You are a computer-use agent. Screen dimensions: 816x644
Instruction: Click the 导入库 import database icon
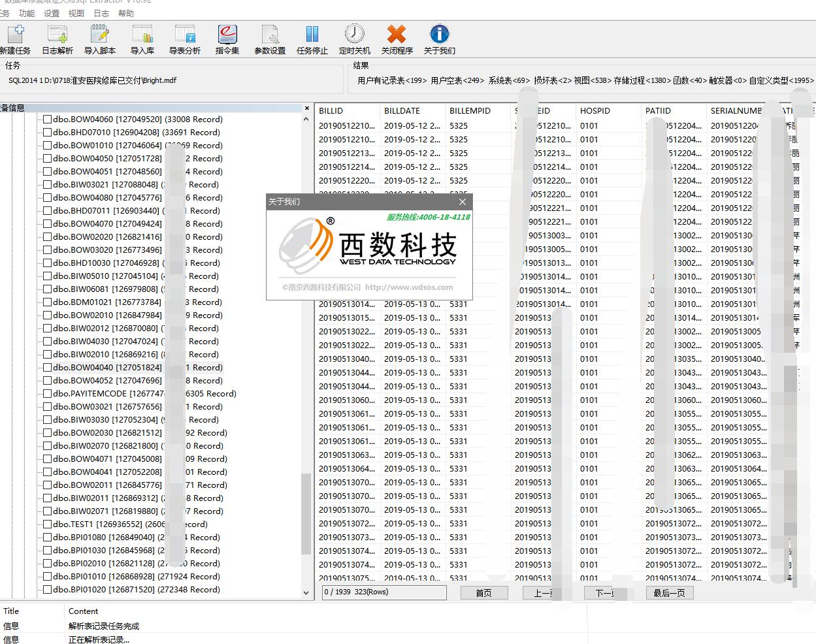[x=142, y=39]
